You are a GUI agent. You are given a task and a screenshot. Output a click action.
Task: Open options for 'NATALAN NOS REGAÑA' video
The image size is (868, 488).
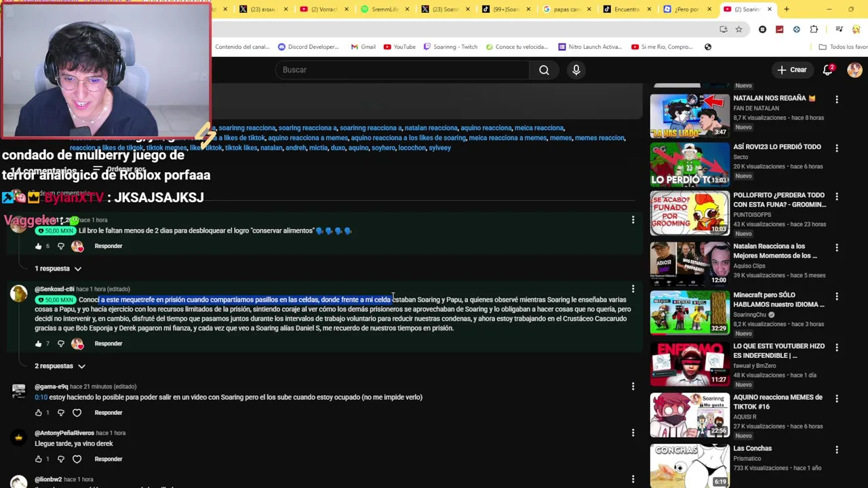click(836, 99)
